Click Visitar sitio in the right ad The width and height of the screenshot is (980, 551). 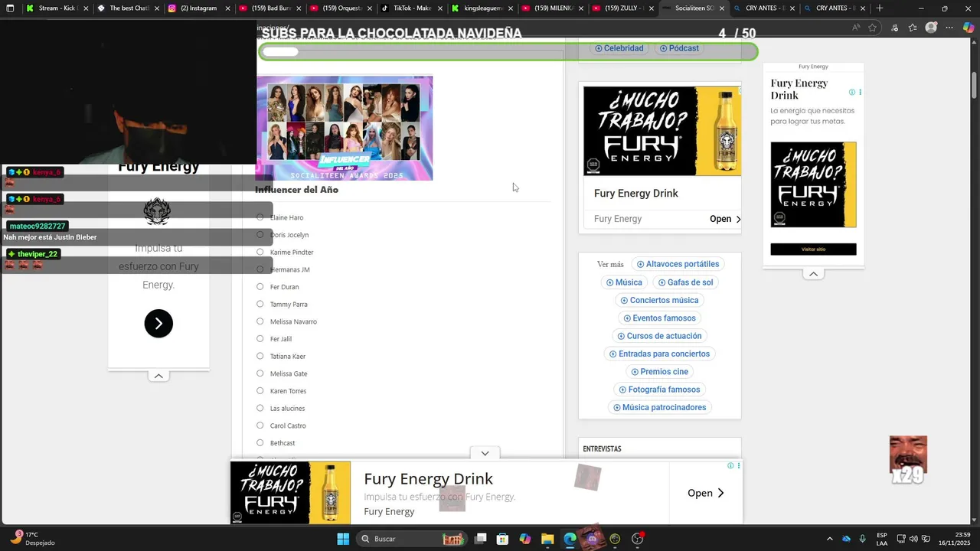pyautogui.click(x=813, y=249)
